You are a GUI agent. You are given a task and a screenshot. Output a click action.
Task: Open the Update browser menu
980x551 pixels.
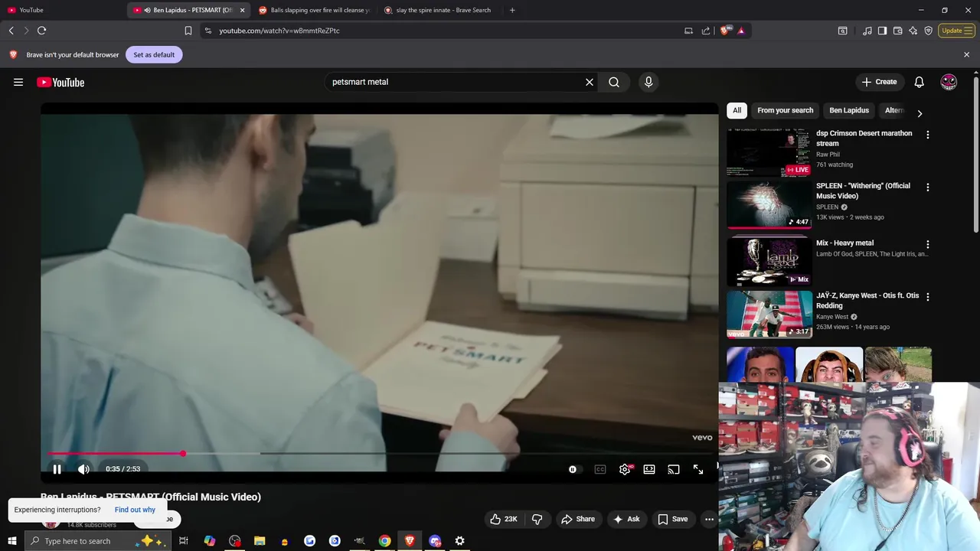pyautogui.click(x=957, y=31)
